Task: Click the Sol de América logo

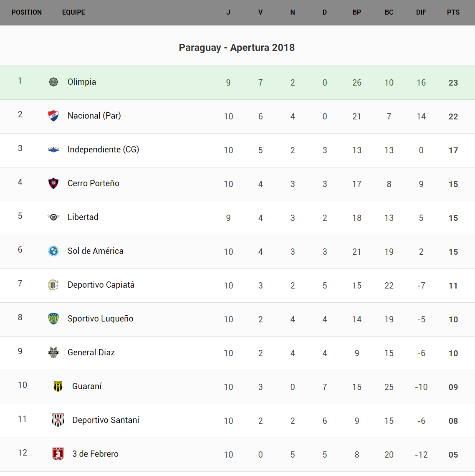Action: tap(53, 251)
